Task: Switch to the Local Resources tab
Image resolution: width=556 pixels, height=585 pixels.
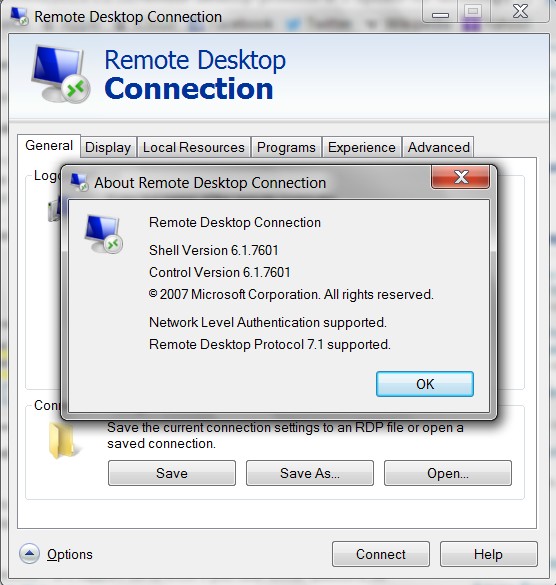Action: pyautogui.click(x=194, y=147)
